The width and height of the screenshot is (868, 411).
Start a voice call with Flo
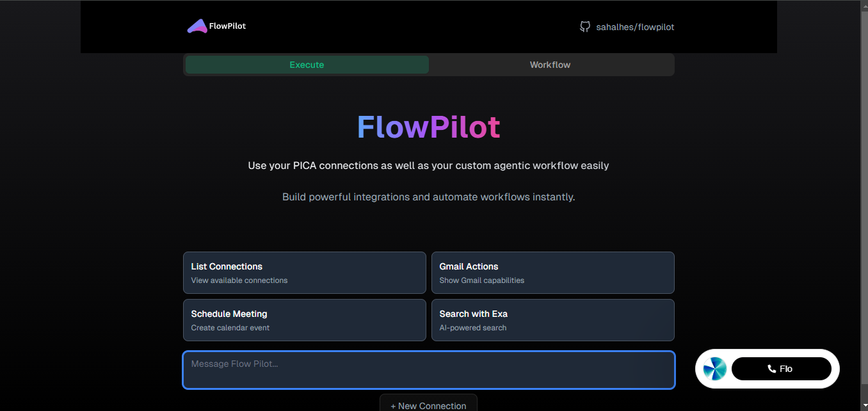pyautogui.click(x=782, y=369)
